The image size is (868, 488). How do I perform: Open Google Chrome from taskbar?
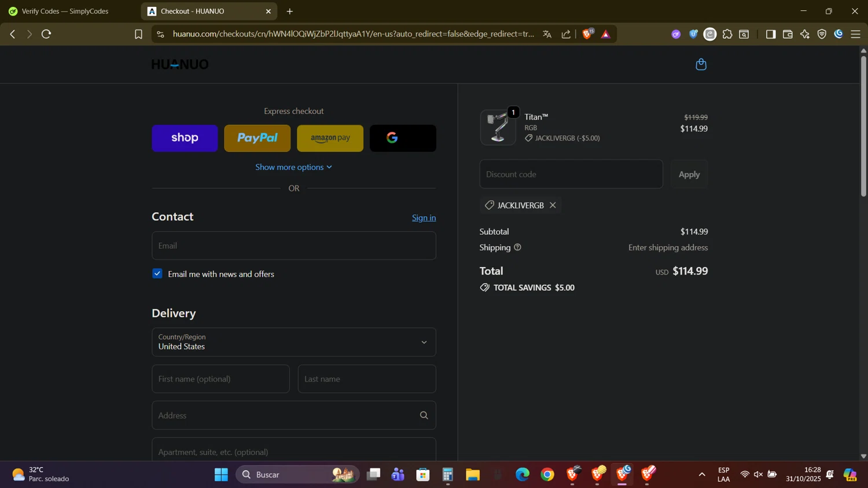[x=547, y=475]
